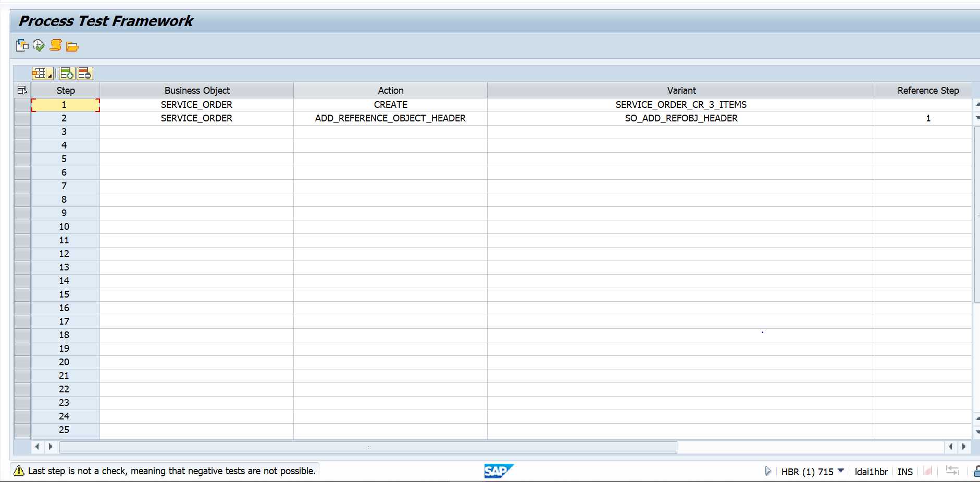
Task: Click the step number 15 cell
Action: click(65, 294)
